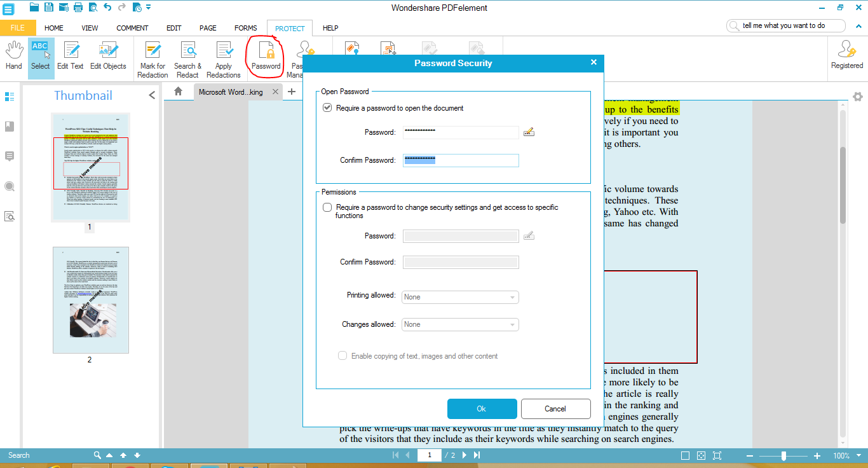Enable require password to change security settings
This screenshot has width=868, height=468.
point(327,207)
